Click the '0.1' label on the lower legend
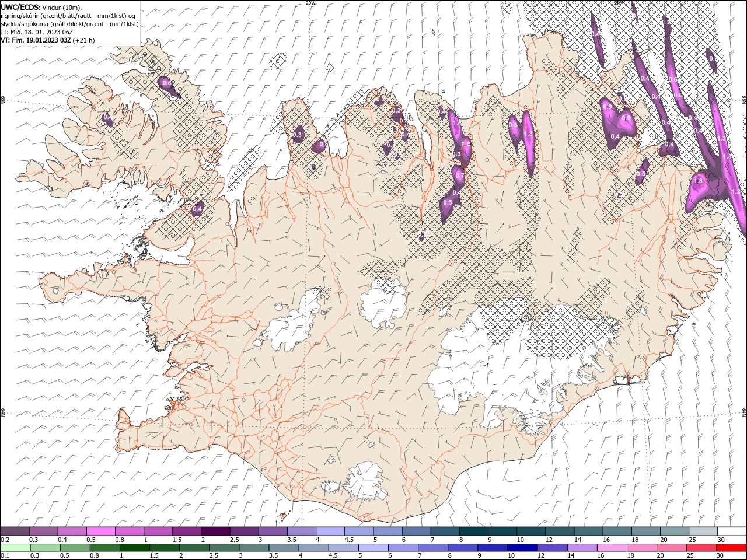Image resolution: width=747 pixels, height=560 pixels. click(5, 556)
